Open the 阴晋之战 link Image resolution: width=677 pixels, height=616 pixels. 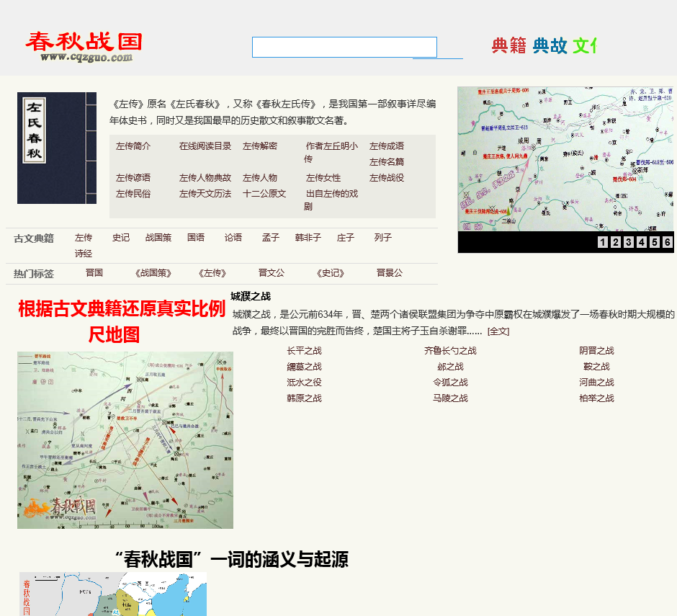pyautogui.click(x=596, y=351)
